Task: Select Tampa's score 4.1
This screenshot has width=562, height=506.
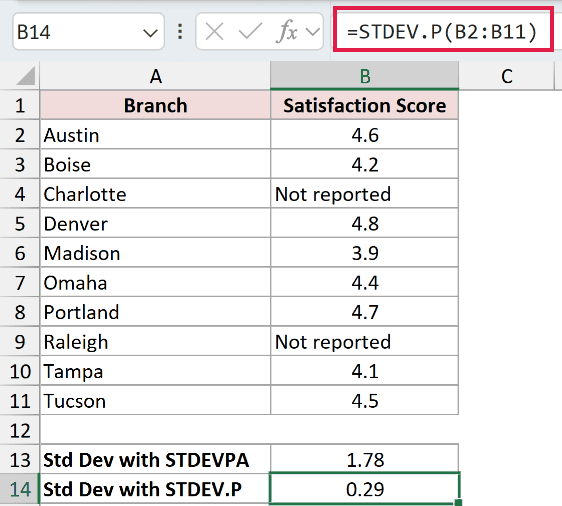Action: [365, 371]
